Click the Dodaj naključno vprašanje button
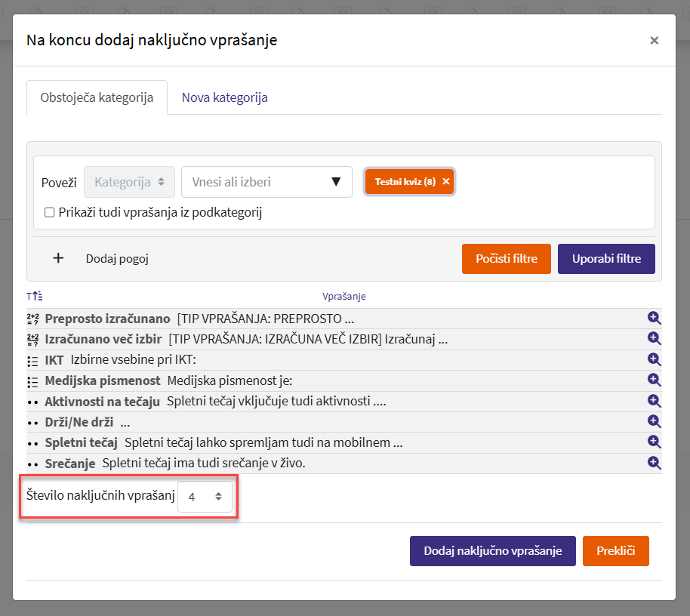Screen dimensions: 690x616 (x=492, y=551)
